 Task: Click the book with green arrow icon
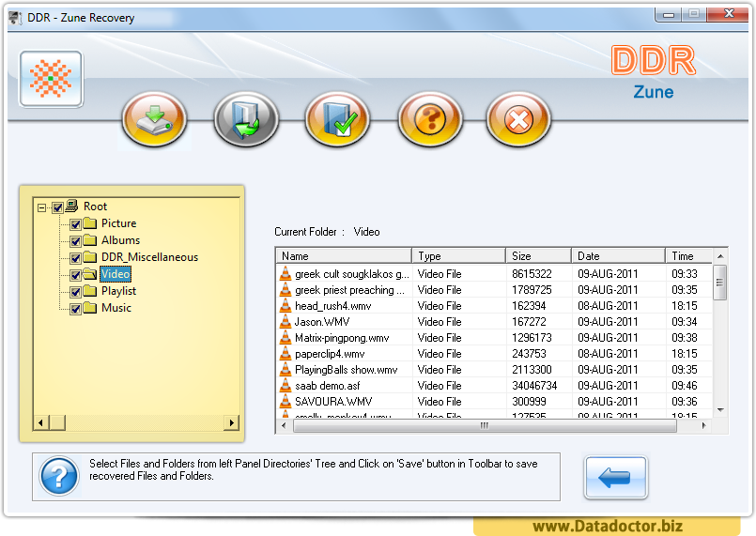coord(246,119)
